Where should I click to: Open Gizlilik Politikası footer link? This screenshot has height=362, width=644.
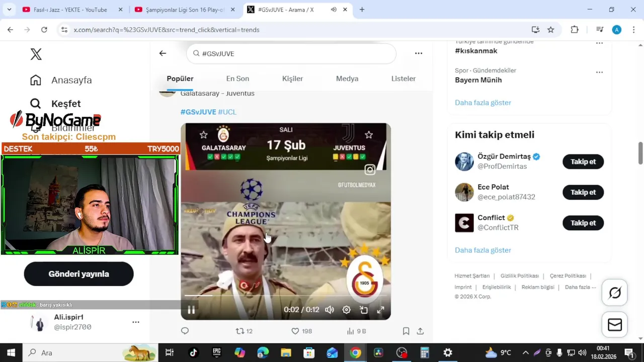(520, 276)
